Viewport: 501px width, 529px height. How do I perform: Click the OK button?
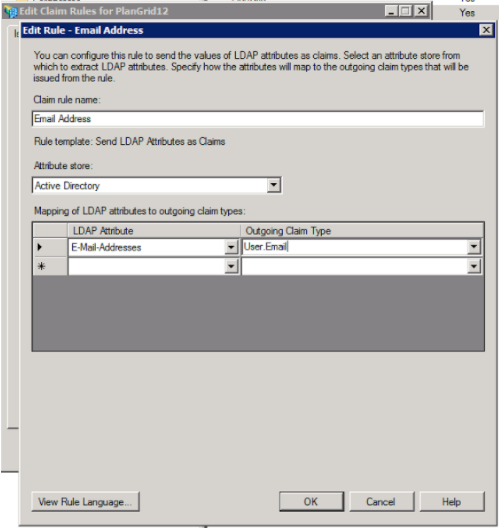point(311,502)
